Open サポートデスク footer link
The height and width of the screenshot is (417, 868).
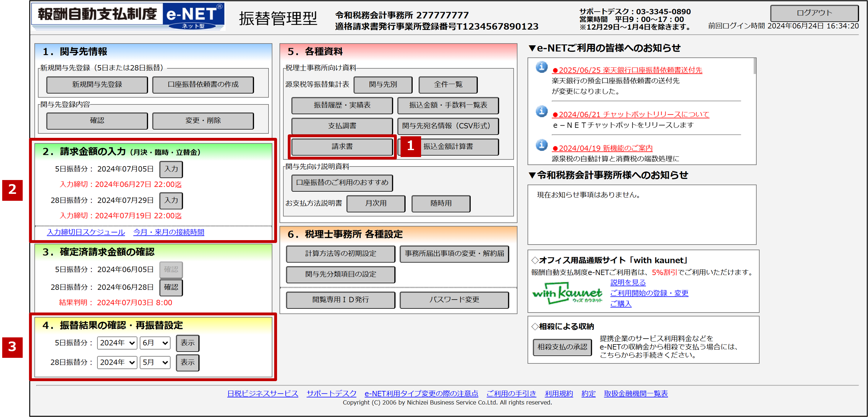[x=331, y=393]
